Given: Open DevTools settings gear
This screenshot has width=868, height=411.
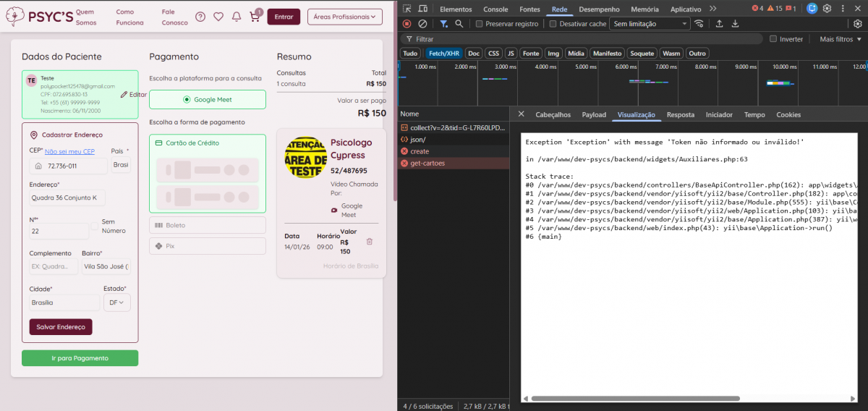Looking at the screenshot, I should tap(827, 9).
